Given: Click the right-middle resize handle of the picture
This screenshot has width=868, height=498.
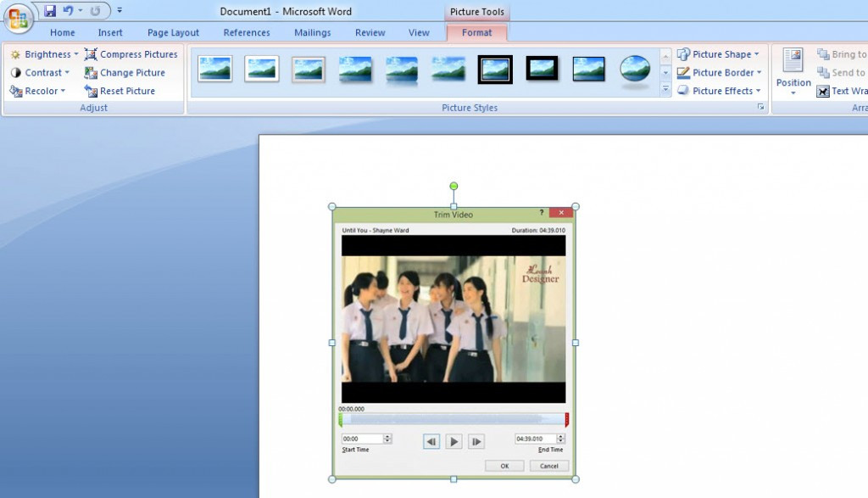Looking at the screenshot, I should pyautogui.click(x=576, y=343).
